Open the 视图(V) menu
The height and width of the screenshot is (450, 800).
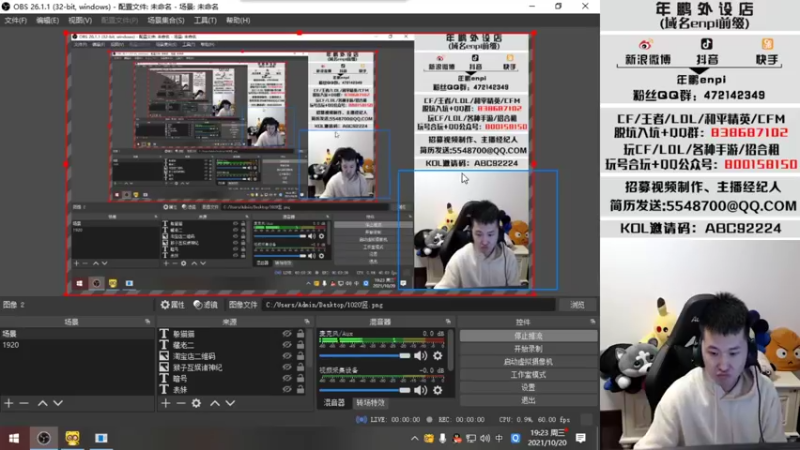(80, 20)
